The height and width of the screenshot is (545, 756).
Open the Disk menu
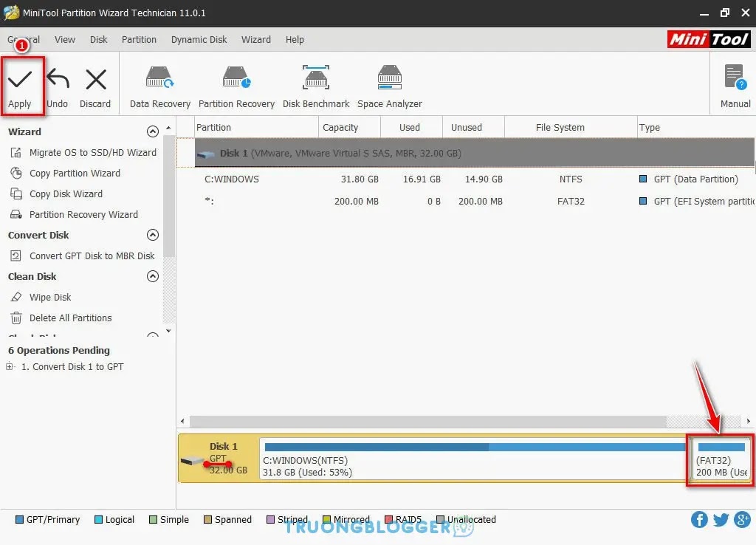pyautogui.click(x=98, y=40)
